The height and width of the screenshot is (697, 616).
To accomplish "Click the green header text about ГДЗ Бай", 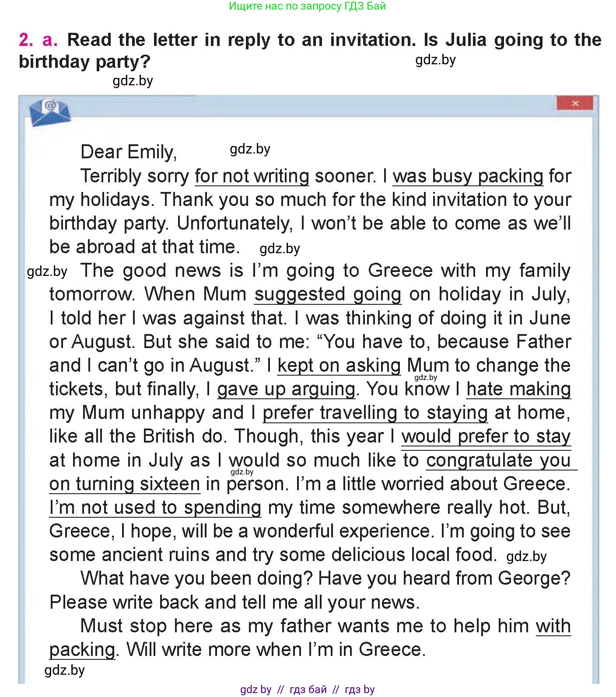I will (x=307, y=6).
